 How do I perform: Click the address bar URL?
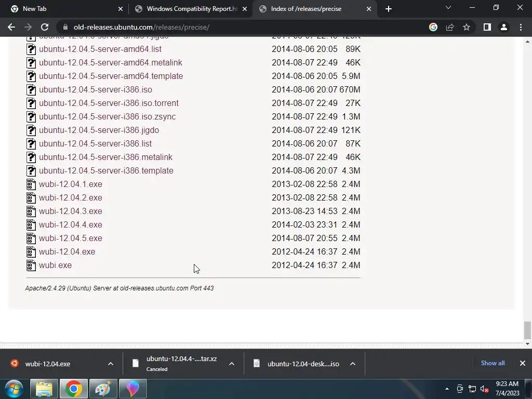coord(141,27)
